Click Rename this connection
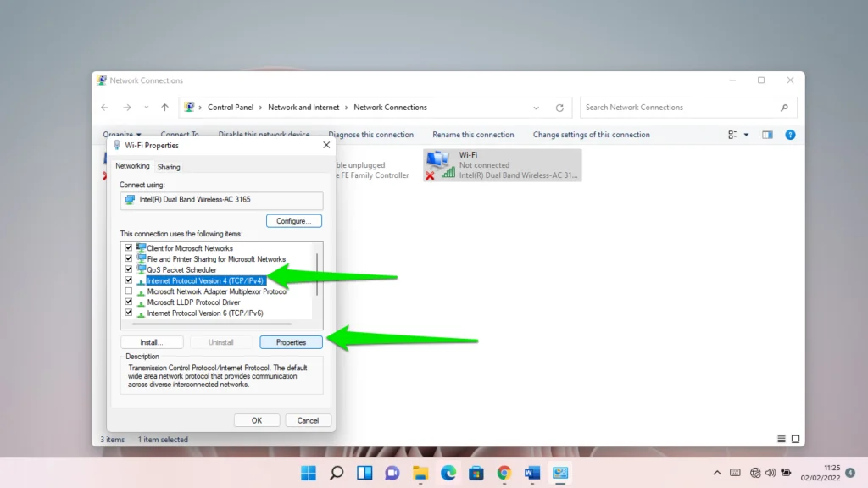The height and width of the screenshot is (488, 868). [x=473, y=135]
